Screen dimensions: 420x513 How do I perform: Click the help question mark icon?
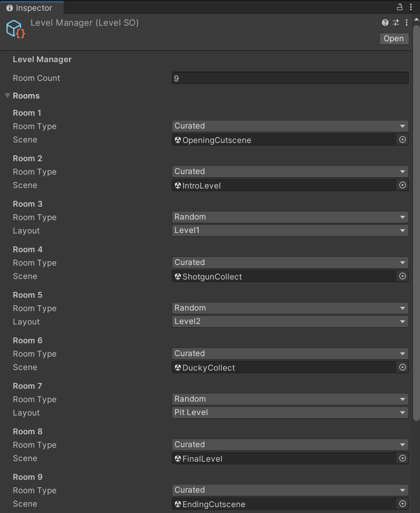click(385, 22)
